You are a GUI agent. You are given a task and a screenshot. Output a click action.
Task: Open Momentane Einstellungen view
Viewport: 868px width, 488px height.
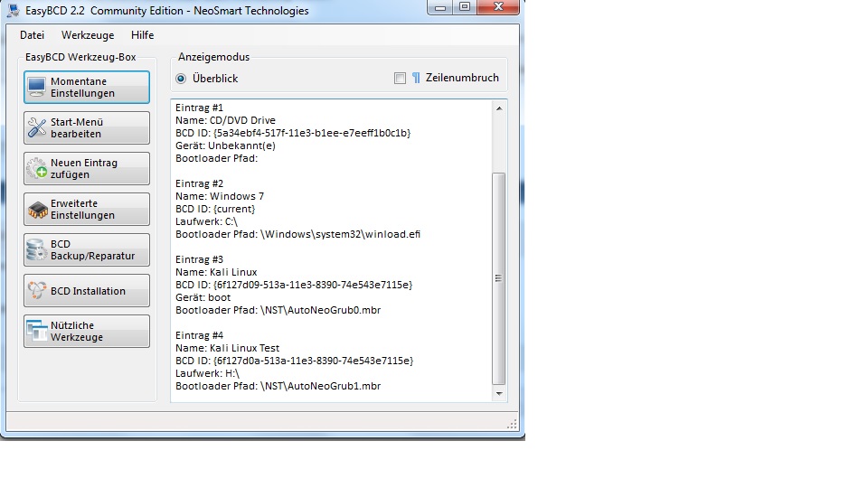(x=87, y=87)
